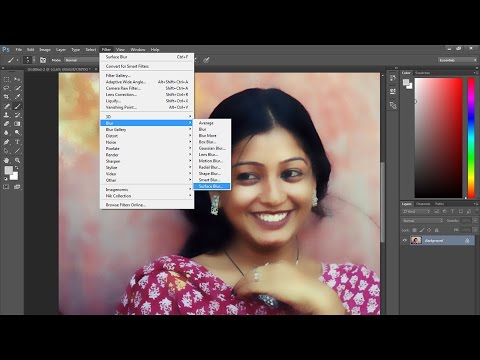Enable type layer filter in Layers panel
This screenshot has height=360, width=480.
click(x=452, y=211)
